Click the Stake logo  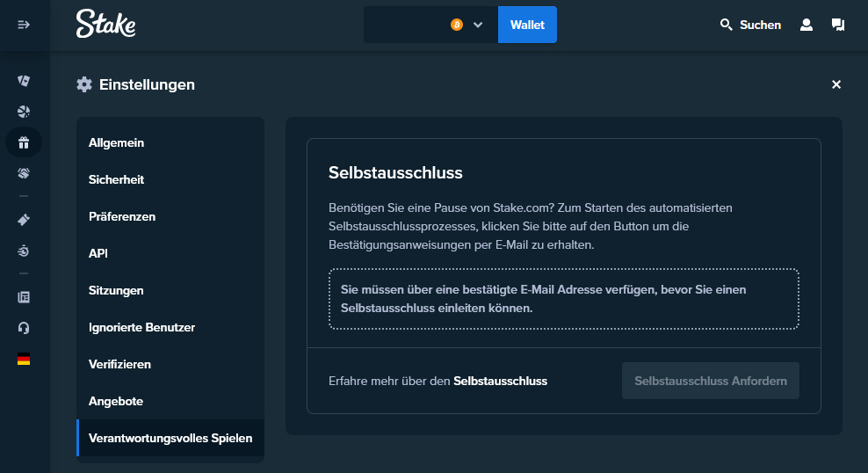click(105, 24)
